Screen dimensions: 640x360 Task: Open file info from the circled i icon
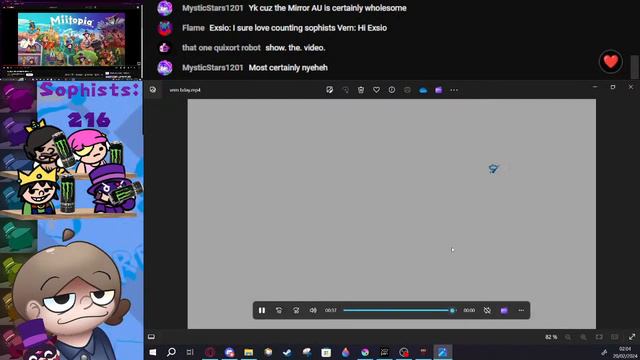tap(392, 90)
